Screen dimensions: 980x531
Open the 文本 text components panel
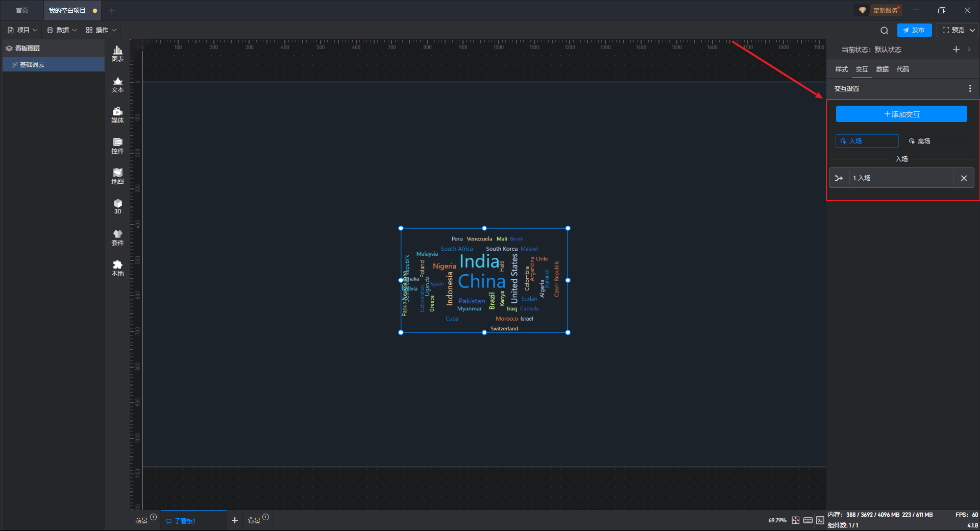click(x=117, y=84)
